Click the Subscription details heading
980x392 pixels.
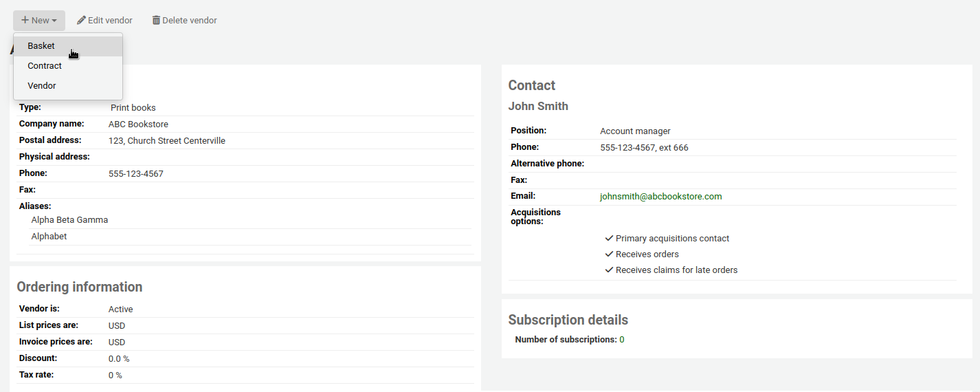point(568,320)
